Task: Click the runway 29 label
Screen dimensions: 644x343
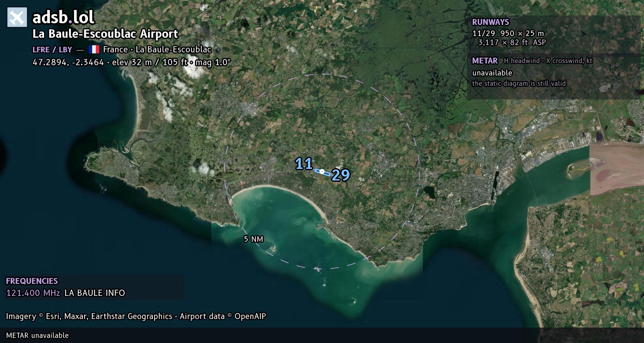Action: [340, 175]
